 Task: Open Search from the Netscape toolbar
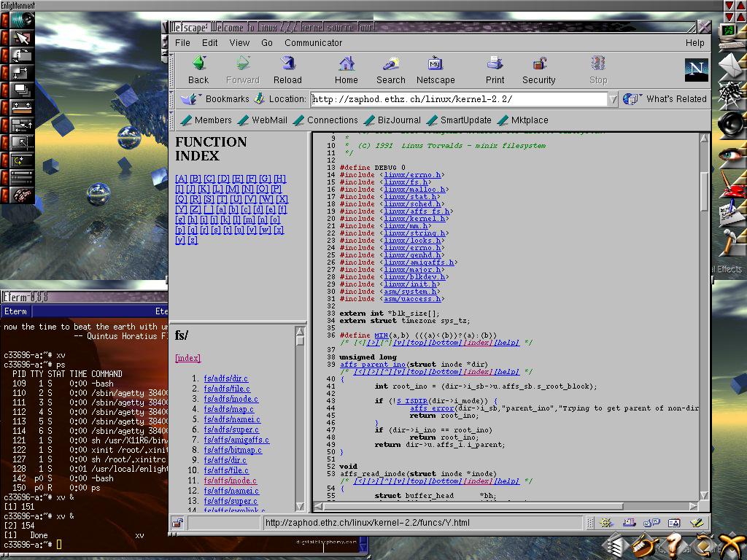point(391,70)
